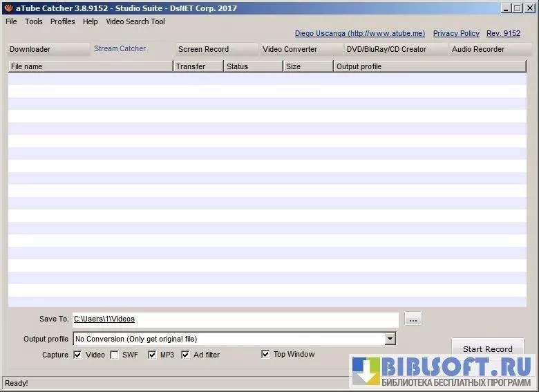The image size is (539, 392).
Task: Click the aTube Catcher title bar icon
Action: click(8, 8)
